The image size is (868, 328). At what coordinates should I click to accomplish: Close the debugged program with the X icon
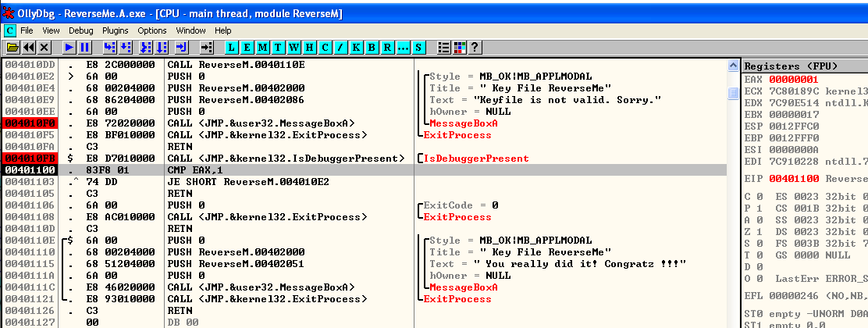(44, 47)
